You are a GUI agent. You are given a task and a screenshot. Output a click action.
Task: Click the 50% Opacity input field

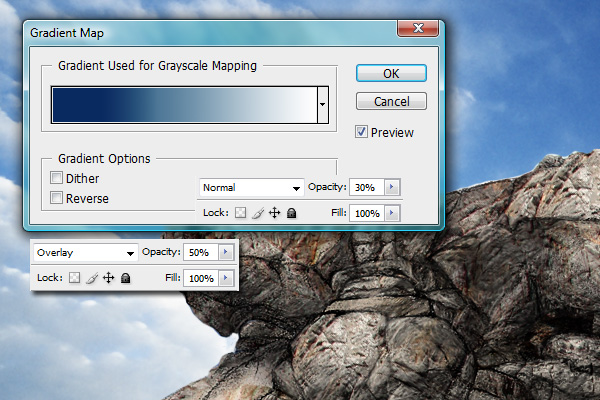(x=201, y=252)
